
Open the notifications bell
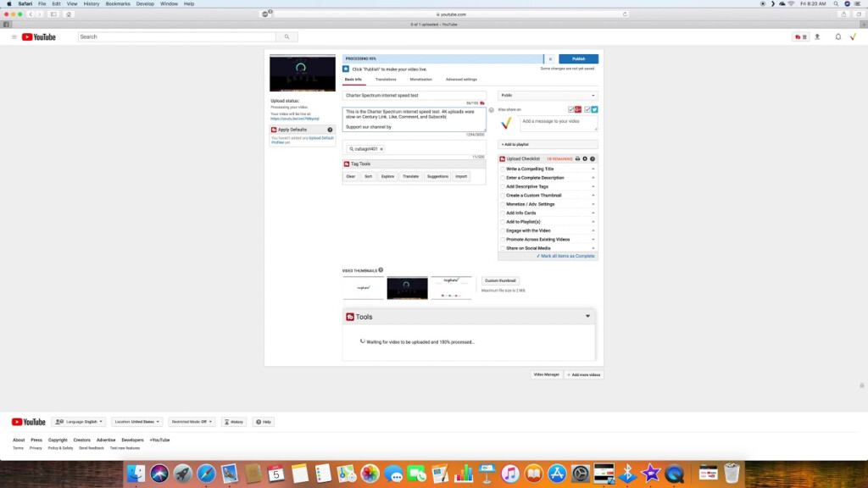click(x=838, y=37)
